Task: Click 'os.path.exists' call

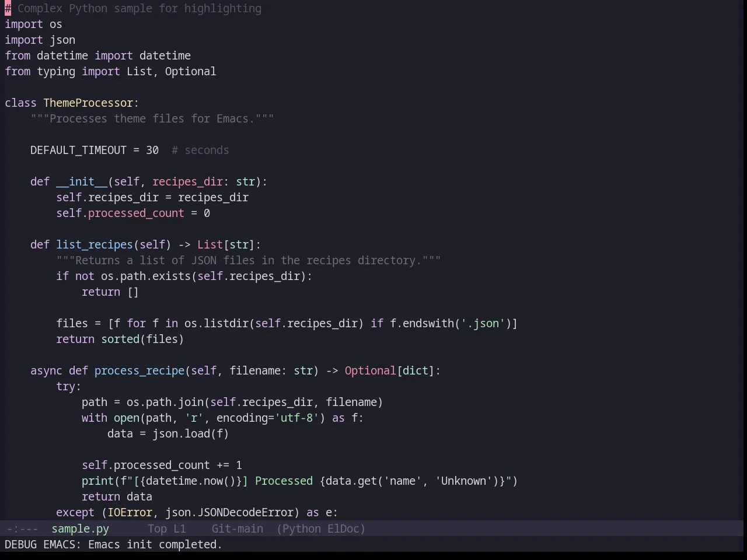Action: (146, 276)
